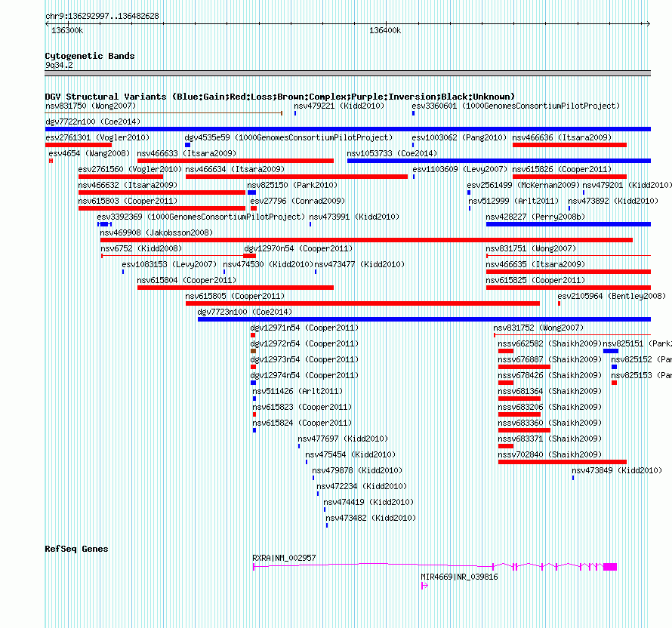The height and width of the screenshot is (628, 672).
Task: Select nssv681364 (Shaikh2009) variant label
Action: (550, 391)
